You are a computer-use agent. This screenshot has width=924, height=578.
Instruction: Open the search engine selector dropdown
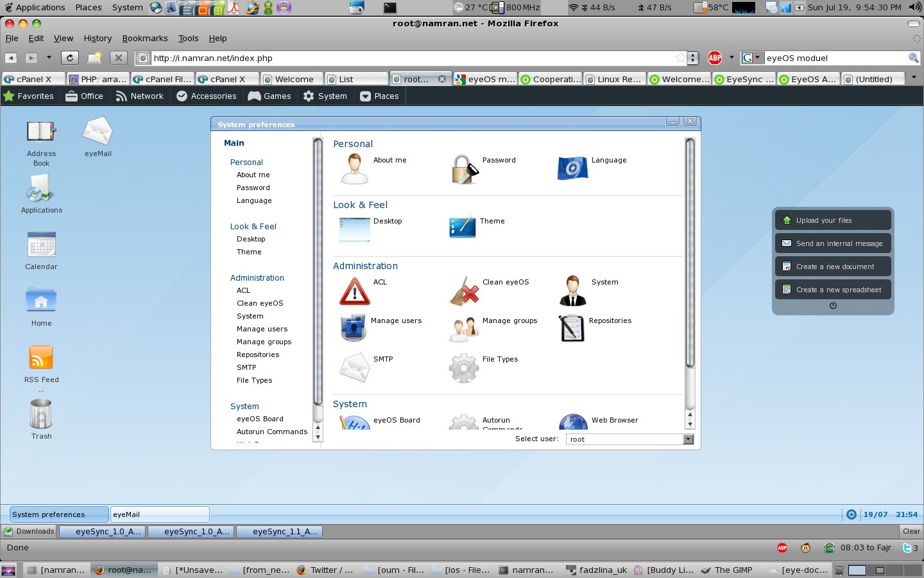pyautogui.click(x=751, y=58)
